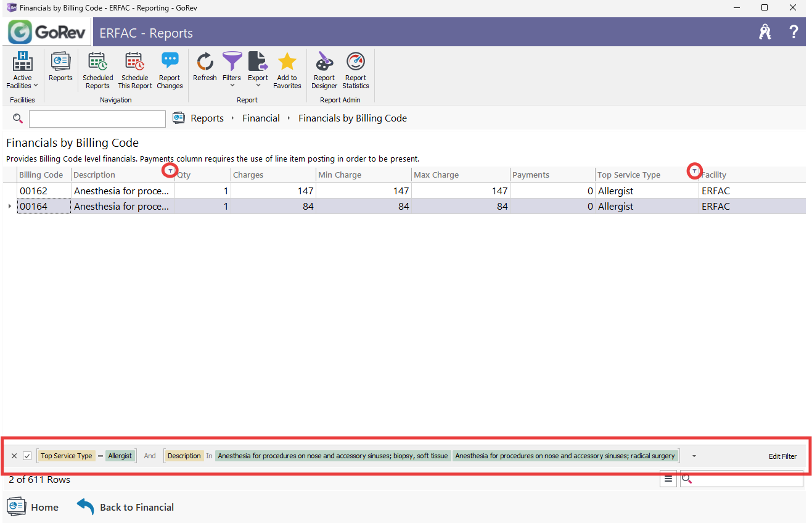Viewport: 812px width, 523px height.
Task: Go to Reports breadcrumb
Action: click(x=207, y=118)
